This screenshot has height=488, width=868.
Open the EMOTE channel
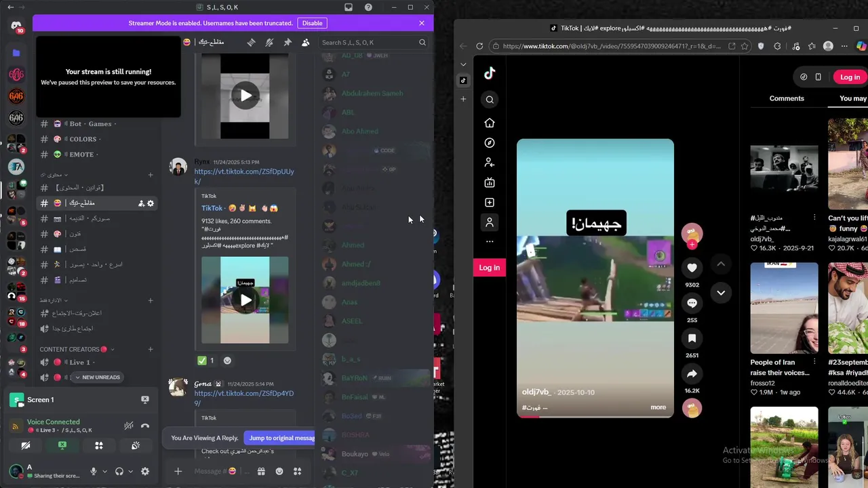pos(97,155)
